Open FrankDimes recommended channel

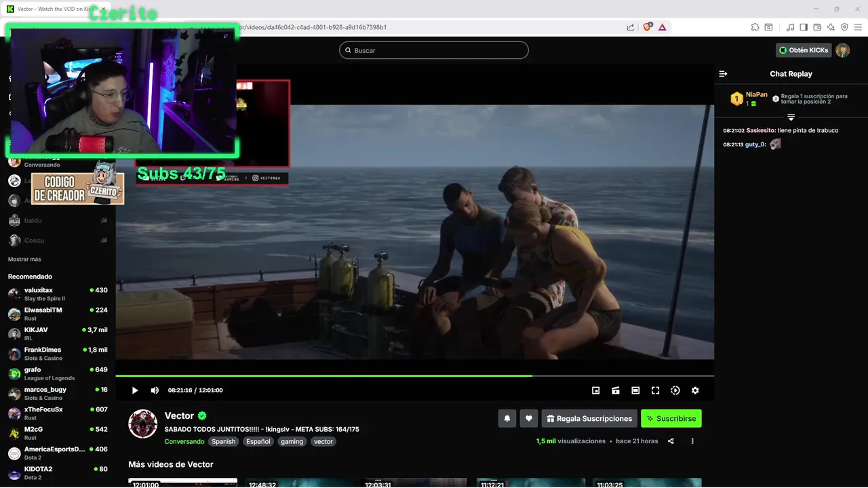pos(58,354)
